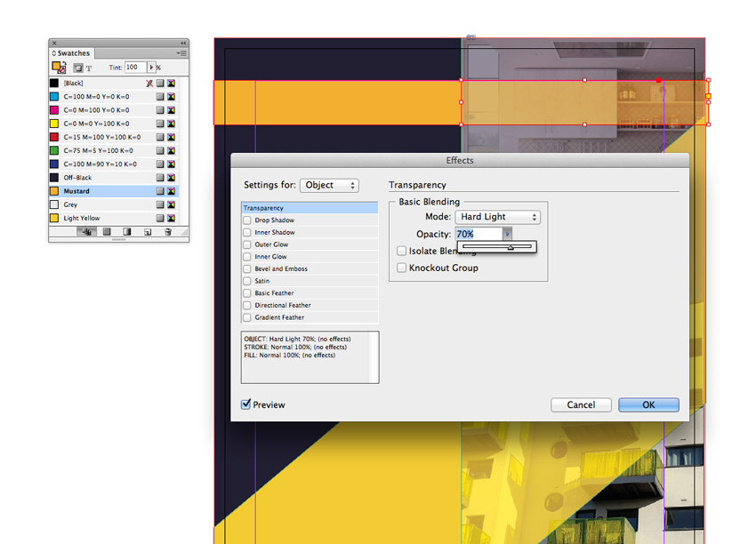756x544 pixels.
Task: Open the blending Mode dropdown
Action: [497, 217]
